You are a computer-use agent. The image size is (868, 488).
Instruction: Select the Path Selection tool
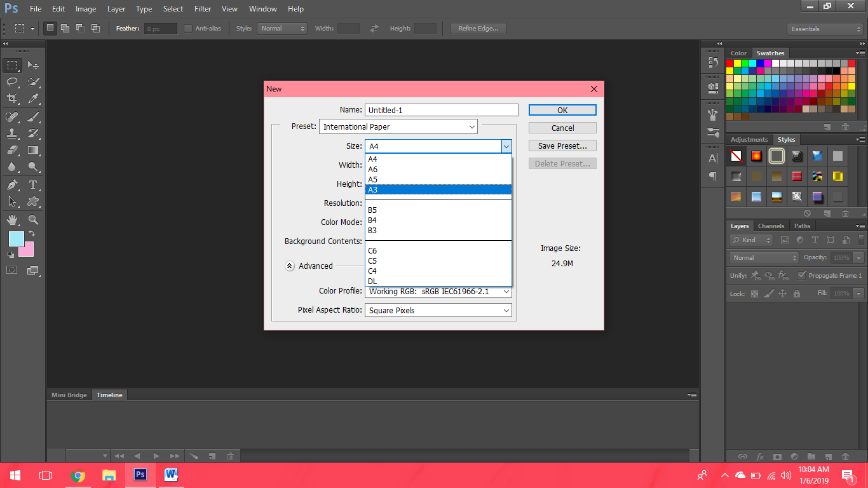point(12,201)
